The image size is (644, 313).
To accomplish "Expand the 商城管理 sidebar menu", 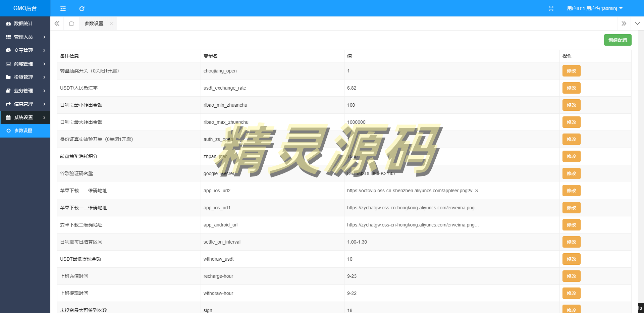I will click(25, 64).
